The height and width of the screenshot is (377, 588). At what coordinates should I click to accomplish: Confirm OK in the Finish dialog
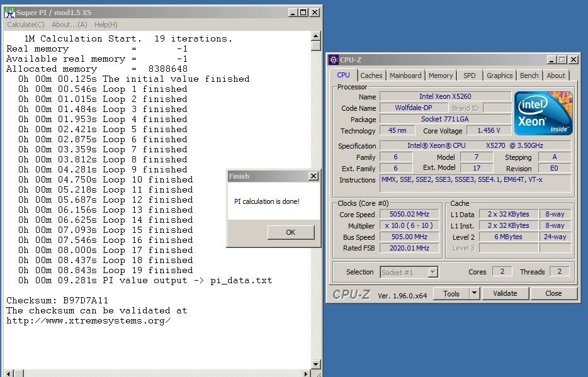291,232
